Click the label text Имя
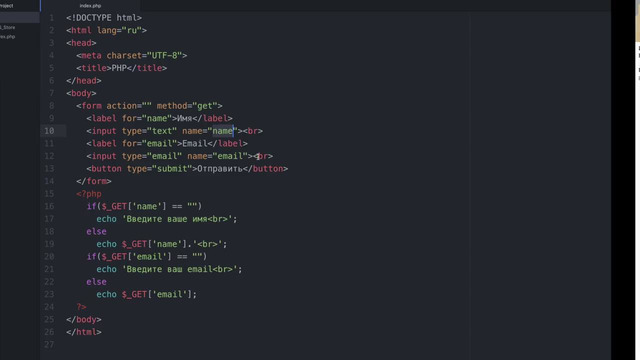The image size is (640, 360). (184, 118)
